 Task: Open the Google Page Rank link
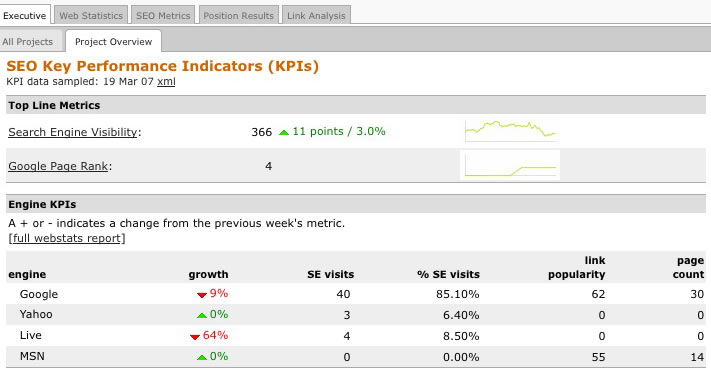(58, 166)
